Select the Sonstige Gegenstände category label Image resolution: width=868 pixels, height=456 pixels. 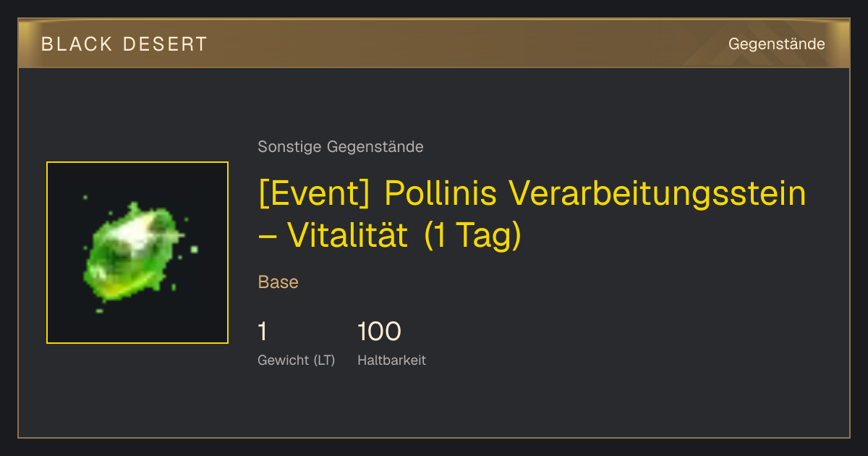point(341,147)
